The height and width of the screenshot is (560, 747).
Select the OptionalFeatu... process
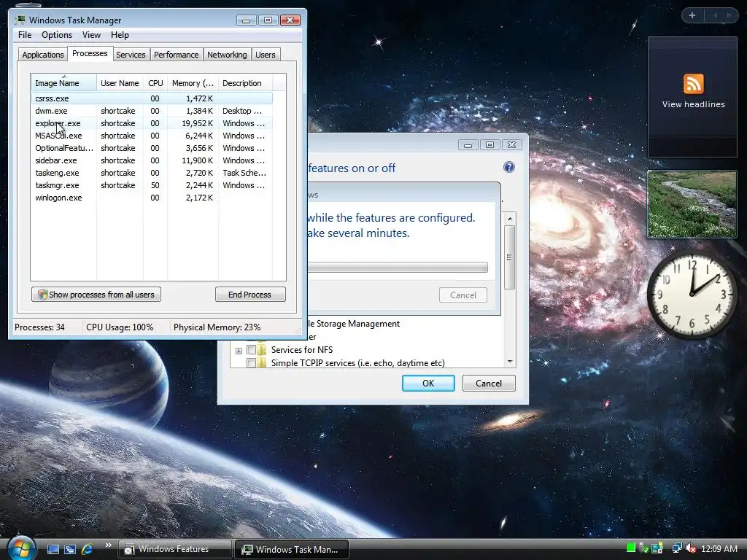tap(152, 148)
